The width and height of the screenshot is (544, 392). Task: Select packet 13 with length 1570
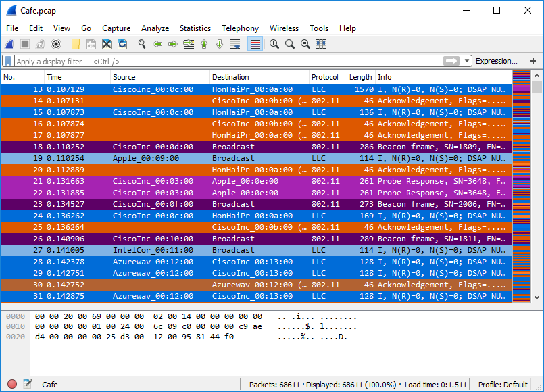click(x=257, y=89)
